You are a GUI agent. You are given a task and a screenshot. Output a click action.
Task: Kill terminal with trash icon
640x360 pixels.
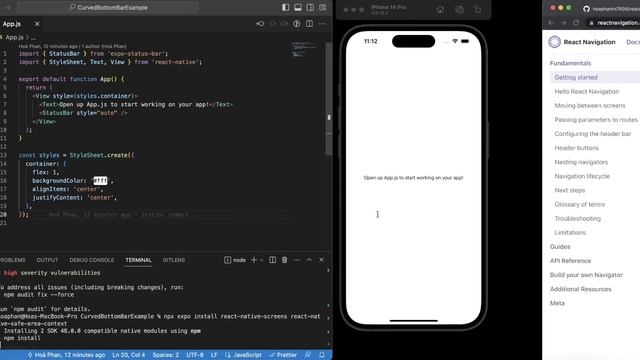pyautogui.click(x=284, y=260)
